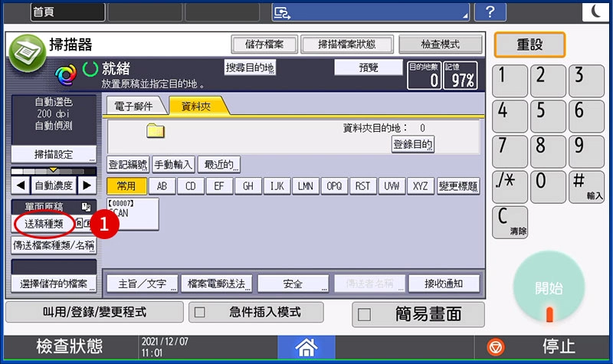Tap keypad number 1
613x364 pixels.
510,81
